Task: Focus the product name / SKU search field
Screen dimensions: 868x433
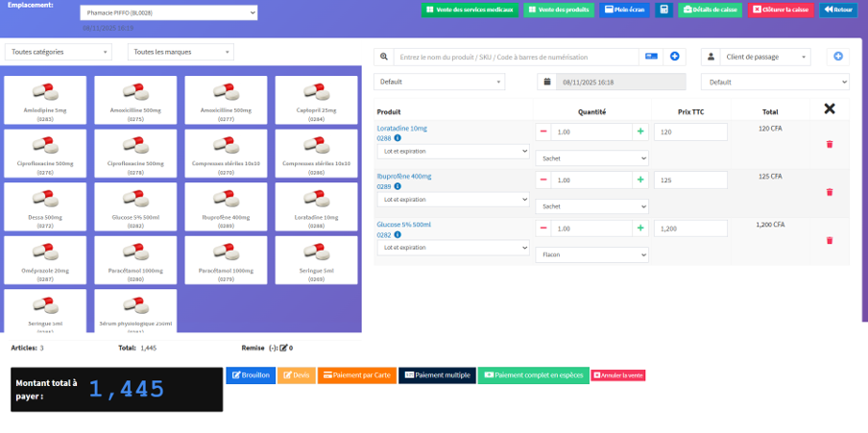Action: [517, 57]
